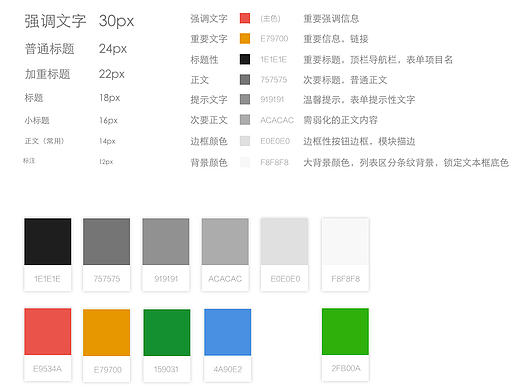Select small black swatch in 标题性 row
Image resolution: width=520 pixels, height=390 pixels.
pyautogui.click(x=245, y=59)
